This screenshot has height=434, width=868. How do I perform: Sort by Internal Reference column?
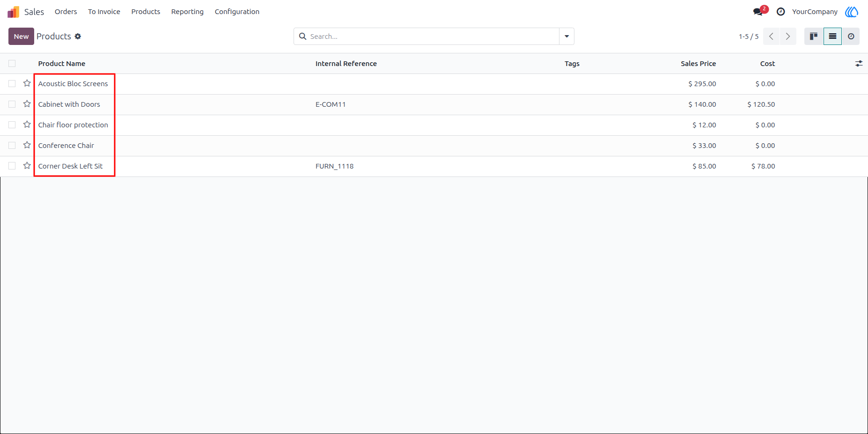pyautogui.click(x=346, y=64)
